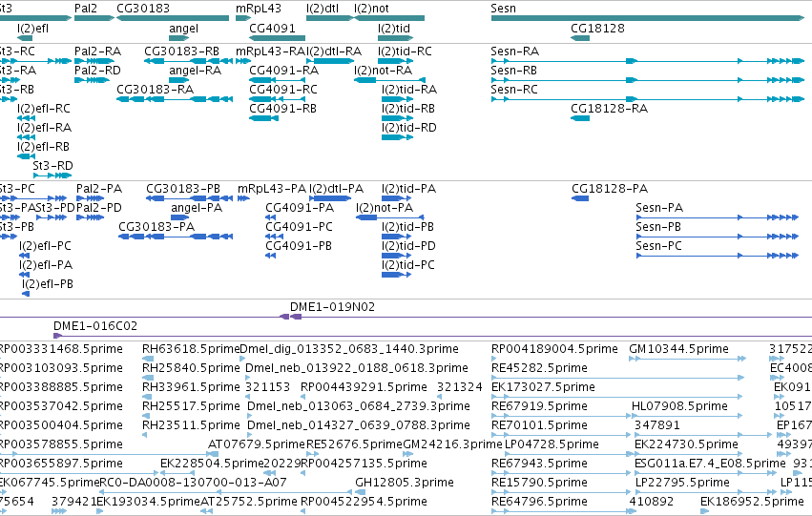
Task: Click transcript l(2)efl-RC
Action: point(26,118)
